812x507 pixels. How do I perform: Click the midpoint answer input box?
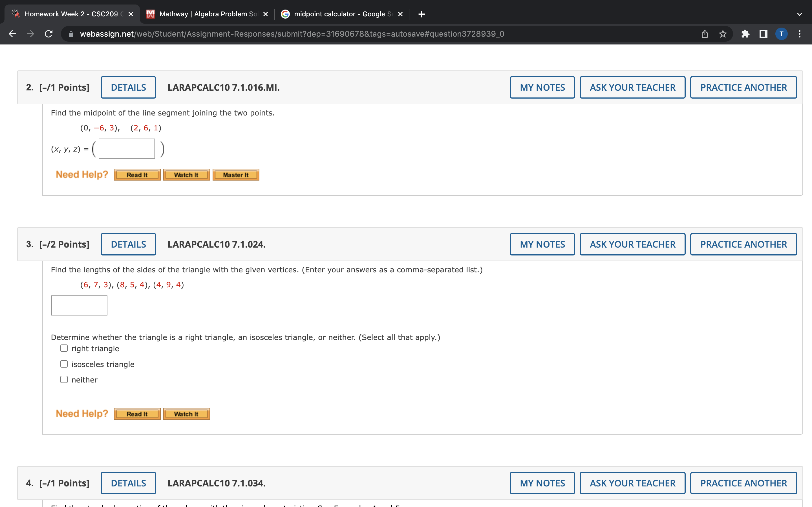[127, 148]
